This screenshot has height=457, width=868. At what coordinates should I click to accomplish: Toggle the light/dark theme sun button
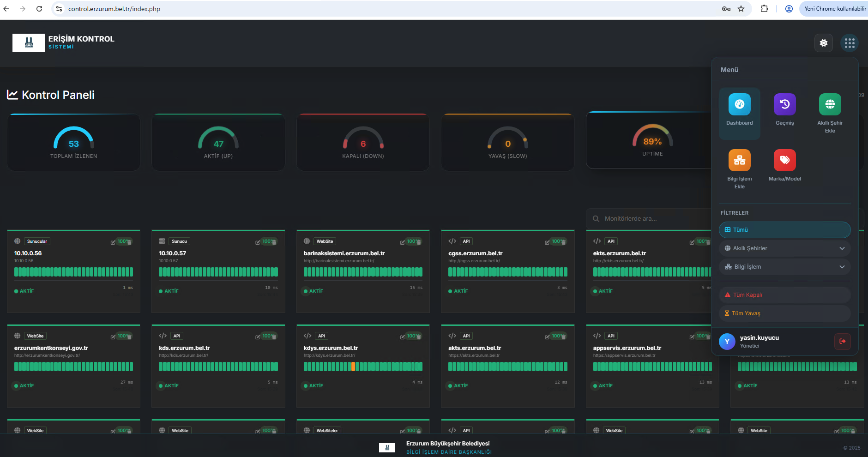click(823, 43)
